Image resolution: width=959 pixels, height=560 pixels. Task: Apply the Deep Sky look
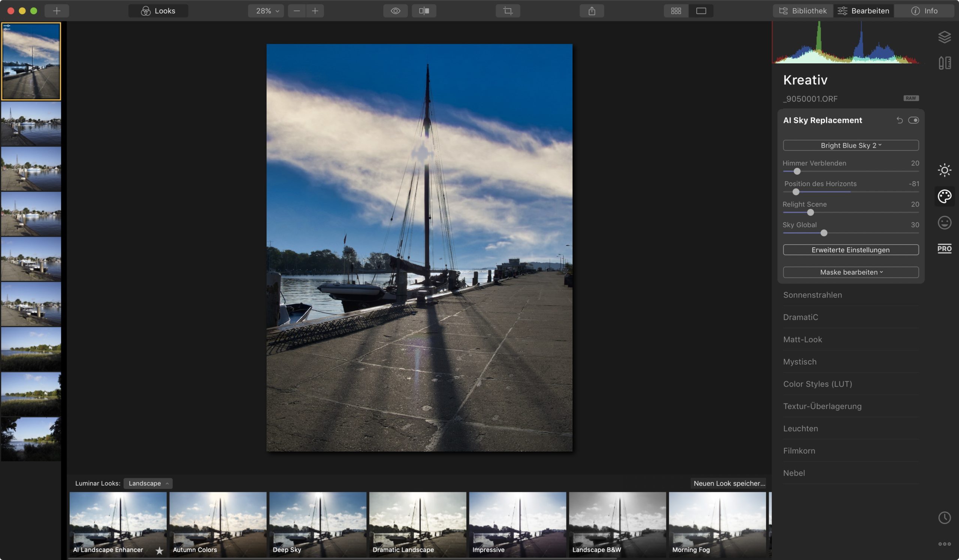click(x=318, y=524)
